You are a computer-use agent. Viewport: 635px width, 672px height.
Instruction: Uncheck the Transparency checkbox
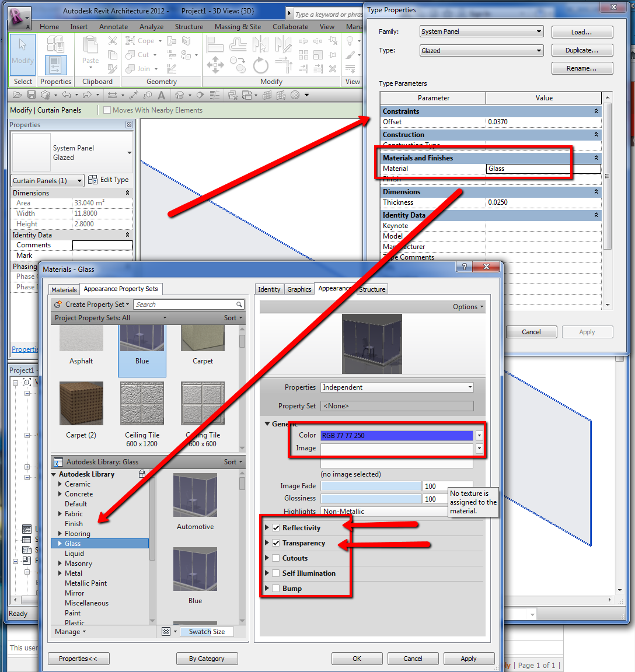pos(276,543)
